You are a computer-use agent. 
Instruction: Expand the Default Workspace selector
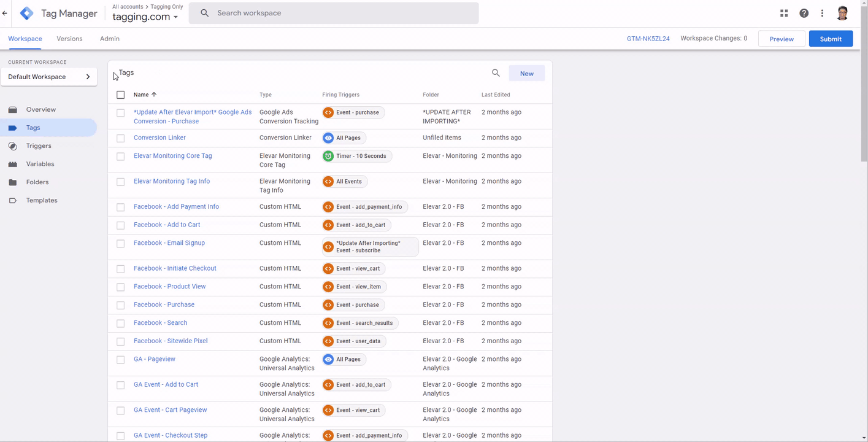49,77
